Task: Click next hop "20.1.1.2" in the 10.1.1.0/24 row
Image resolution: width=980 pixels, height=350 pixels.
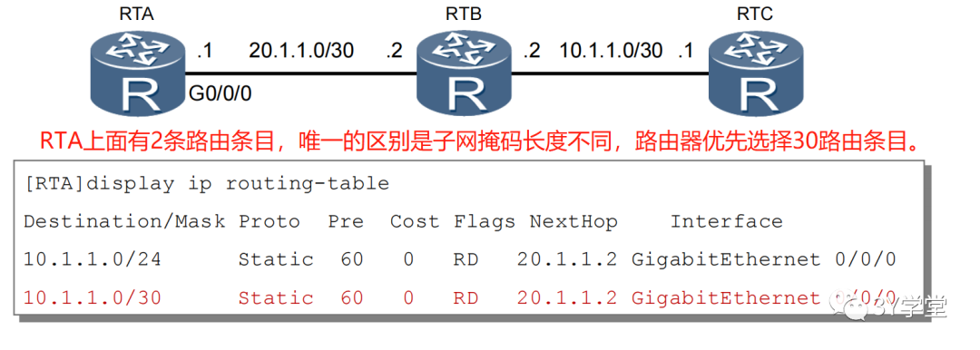Action: 567,259
